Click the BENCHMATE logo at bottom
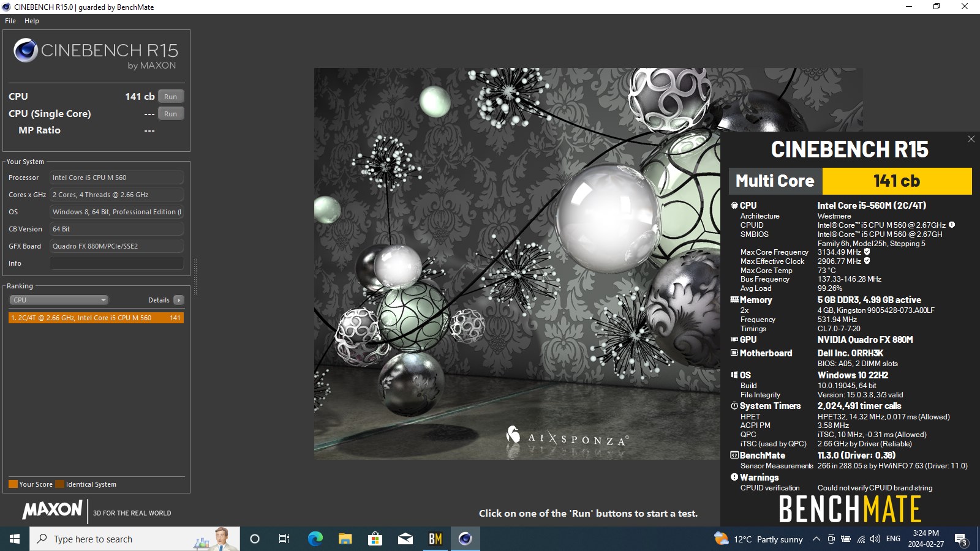 850,509
